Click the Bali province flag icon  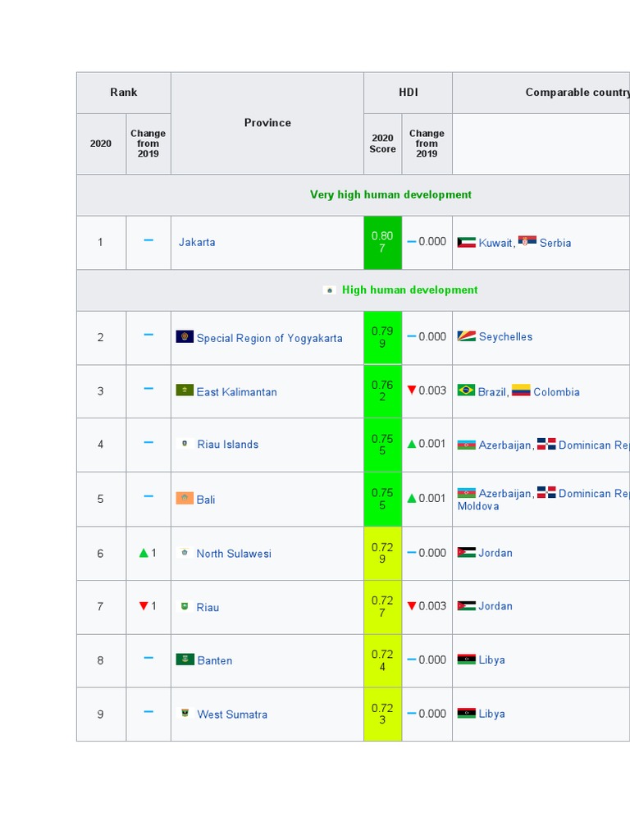point(185,498)
